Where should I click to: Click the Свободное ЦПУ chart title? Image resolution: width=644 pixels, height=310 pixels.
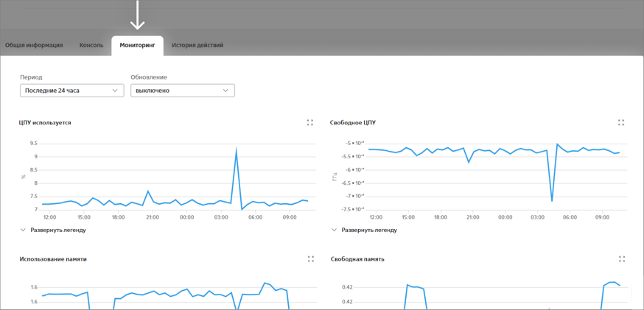[x=353, y=123]
